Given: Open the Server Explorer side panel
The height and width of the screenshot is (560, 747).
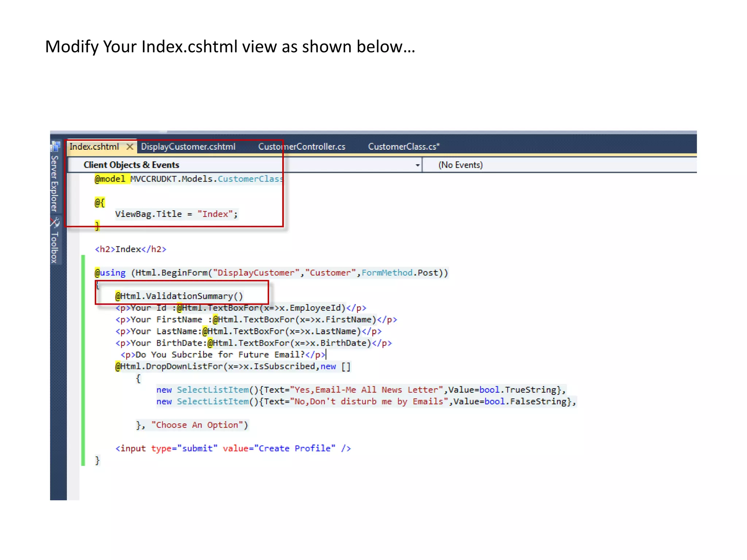Looking at the screenshot, I should [x=54, y=183].
